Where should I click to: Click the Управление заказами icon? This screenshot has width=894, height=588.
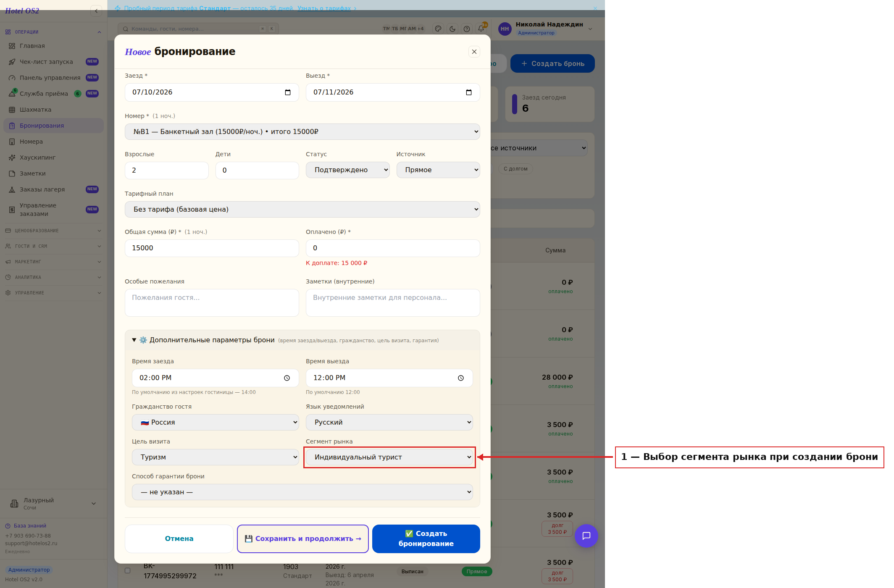[12, 210]
